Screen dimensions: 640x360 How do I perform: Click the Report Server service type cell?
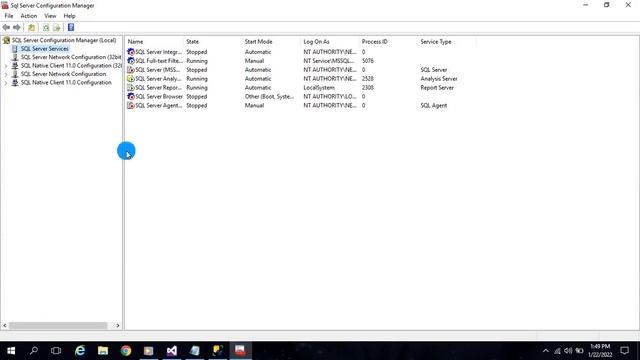437,88
